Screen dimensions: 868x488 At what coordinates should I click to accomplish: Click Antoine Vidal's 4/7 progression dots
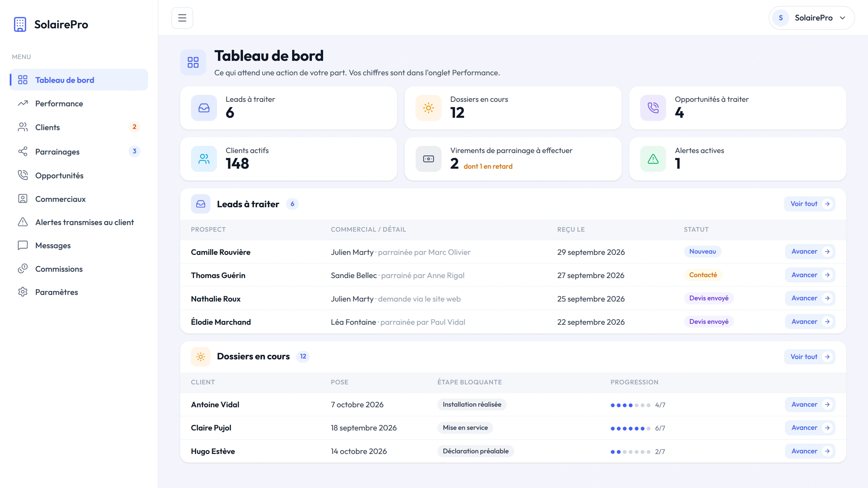pos(630,405)
